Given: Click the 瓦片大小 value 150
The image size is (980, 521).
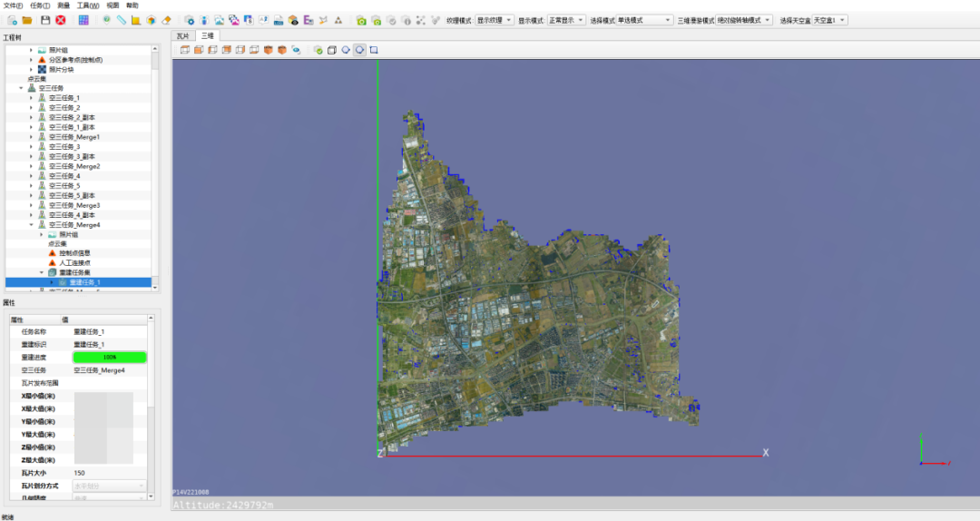Looking at the screenshot, I should pos(79,473).
